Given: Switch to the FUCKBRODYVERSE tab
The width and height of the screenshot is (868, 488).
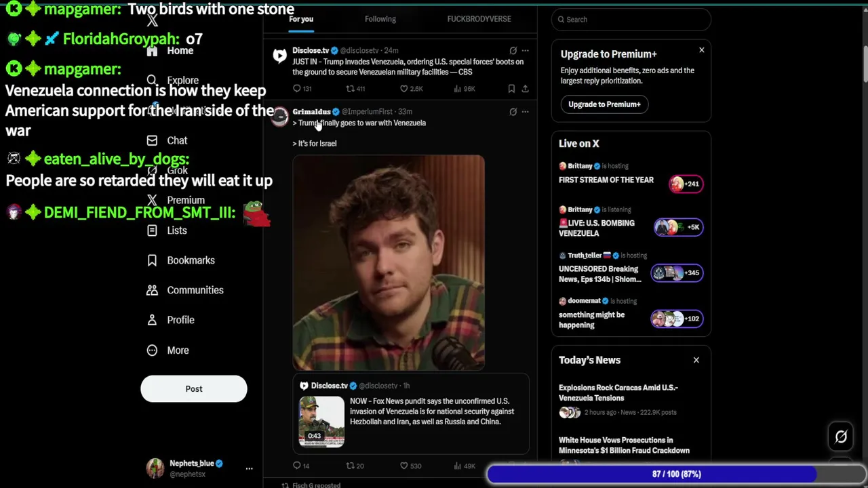Looking at the screenshot, I should tap(479, 19).
